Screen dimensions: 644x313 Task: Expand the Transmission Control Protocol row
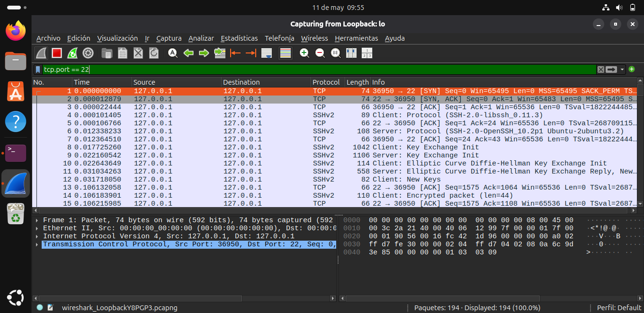tap(37, 244)
